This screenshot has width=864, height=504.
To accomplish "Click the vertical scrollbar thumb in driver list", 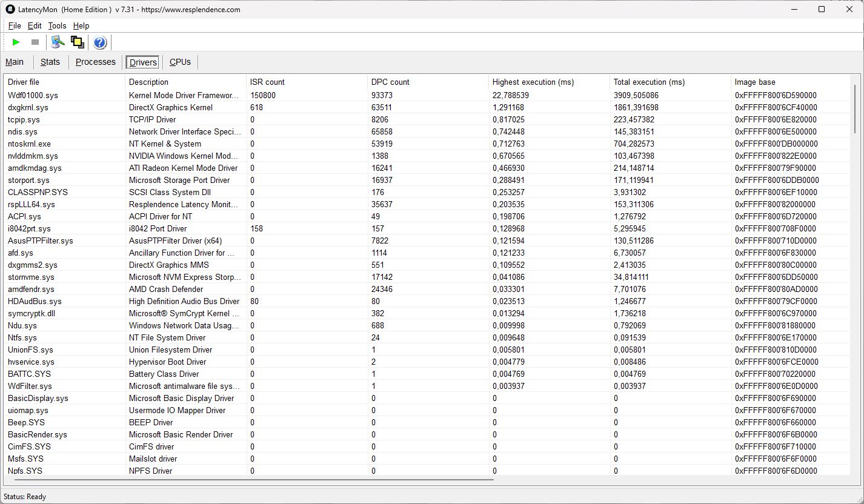I will coord(855,109).
